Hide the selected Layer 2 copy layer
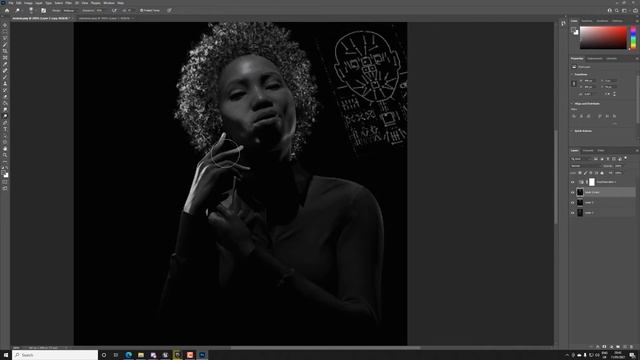Image resolution: width=640 pixels, height=360 pixels. click(573, 192)
